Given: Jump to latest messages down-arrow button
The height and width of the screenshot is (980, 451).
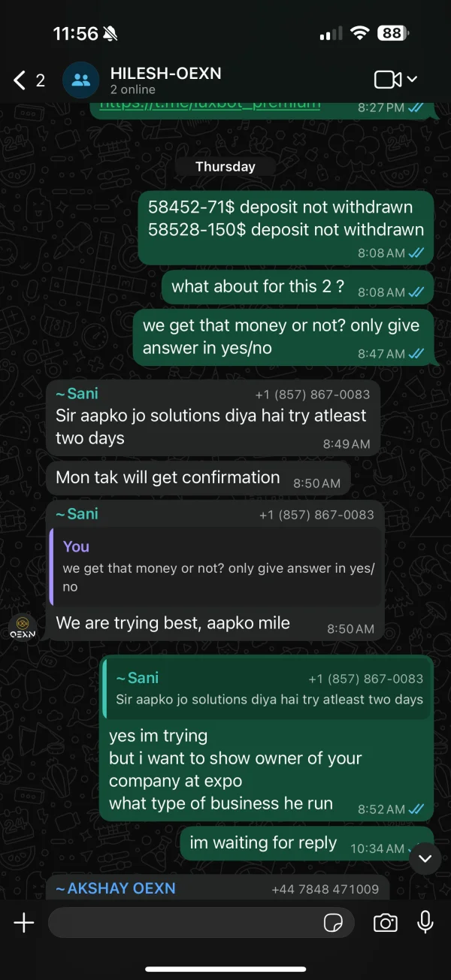Looking at the screenshot, I should [425, 858].
